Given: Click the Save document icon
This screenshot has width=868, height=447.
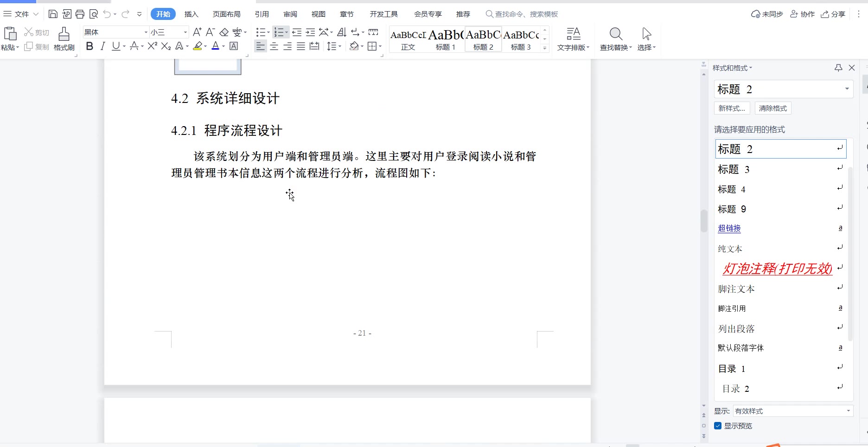Looking at the screenshot, I should point(53,14).
